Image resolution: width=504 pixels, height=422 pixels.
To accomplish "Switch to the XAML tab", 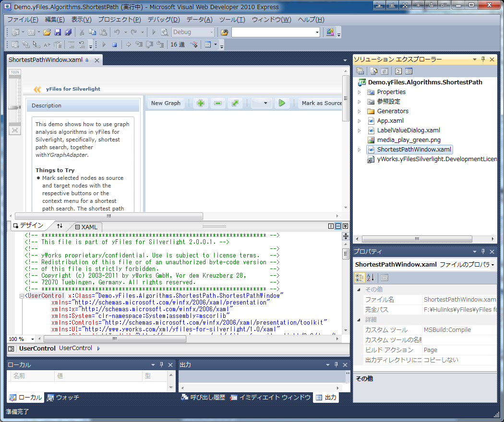I will pos(86,227).
